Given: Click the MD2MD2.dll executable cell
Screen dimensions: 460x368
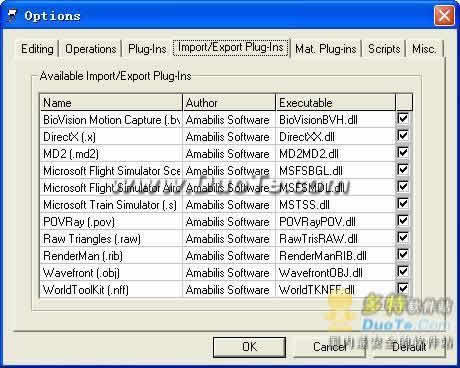Looking at the screenshot, I should click(x=335, y=154).
